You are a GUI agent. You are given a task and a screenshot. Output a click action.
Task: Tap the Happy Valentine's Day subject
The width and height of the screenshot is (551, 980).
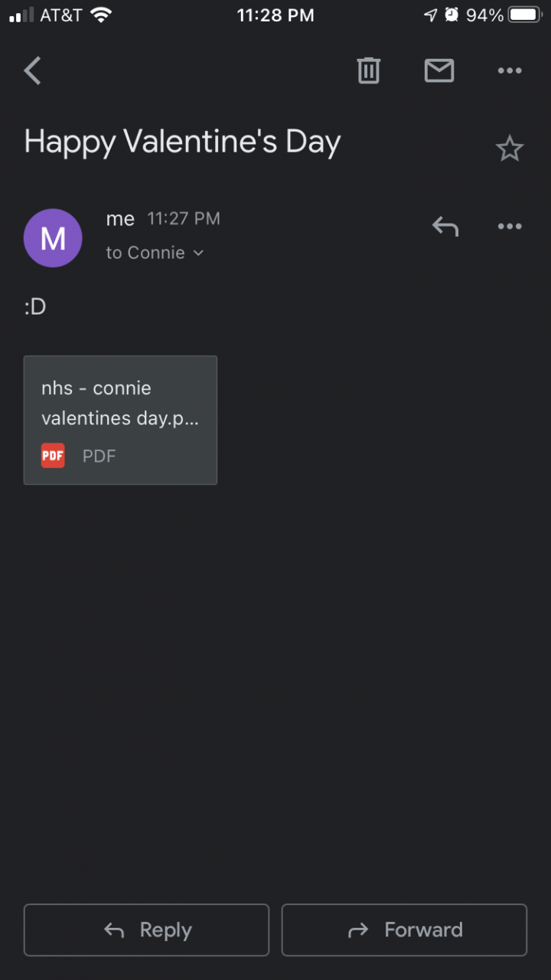click(x=182, y=142)
